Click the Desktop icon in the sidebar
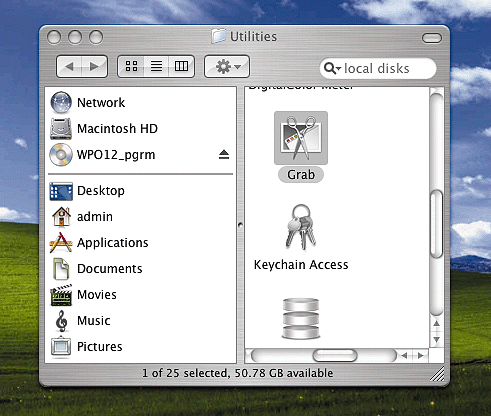This screenshot has height=416, width=491. click(x=61, y=191)
